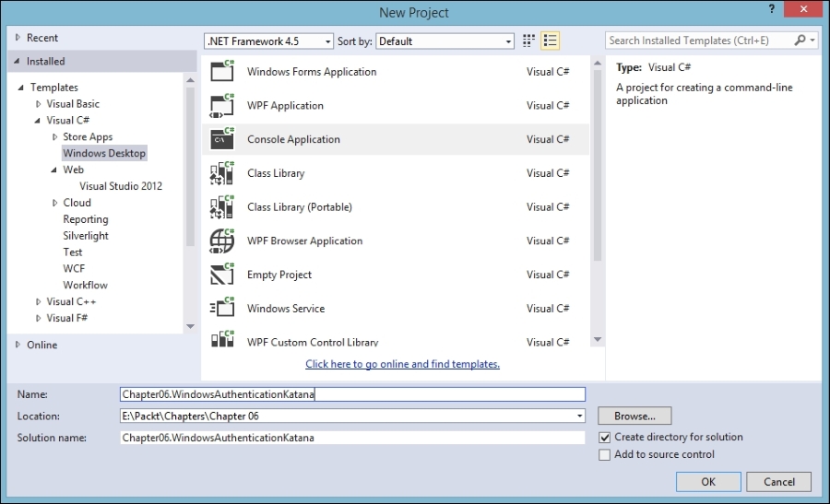
Task: Switch to small icons view mode
Action: (529, 41)
